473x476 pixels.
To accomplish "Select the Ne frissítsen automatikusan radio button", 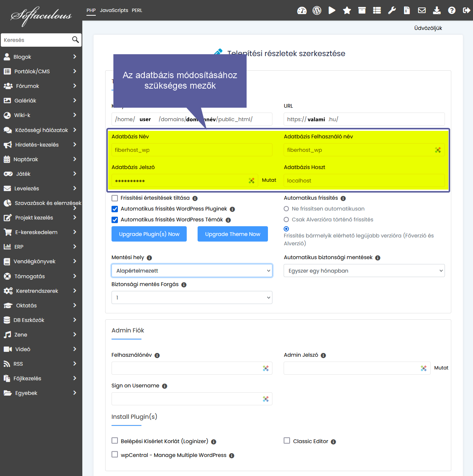I will (x=286, y=209).
